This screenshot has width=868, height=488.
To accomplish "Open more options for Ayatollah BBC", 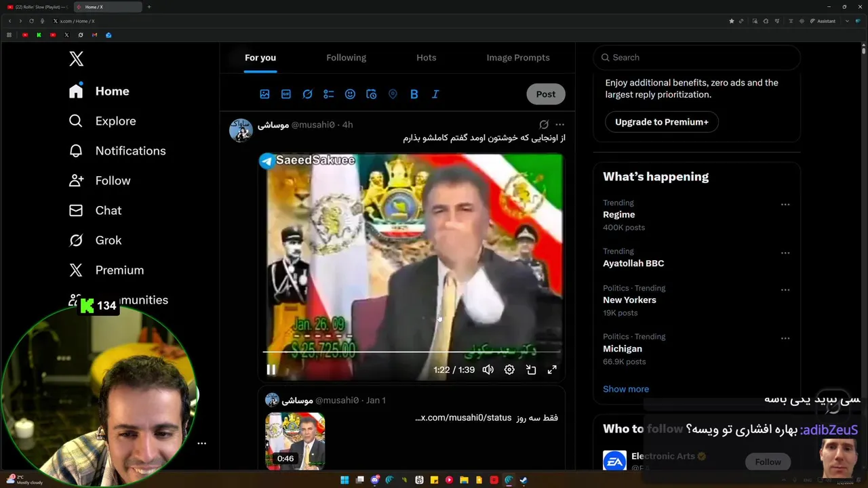I will point(785,253).
